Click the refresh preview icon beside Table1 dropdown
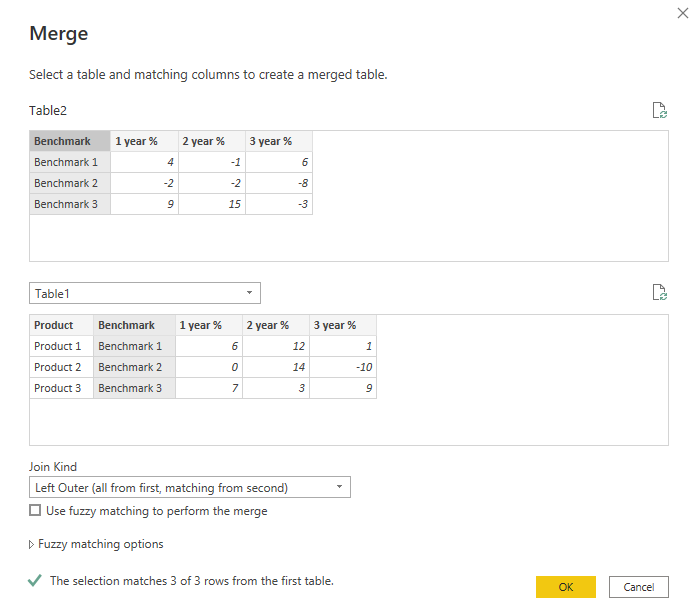This screenshot has height=614, width=689. click(x=660, y=292)
